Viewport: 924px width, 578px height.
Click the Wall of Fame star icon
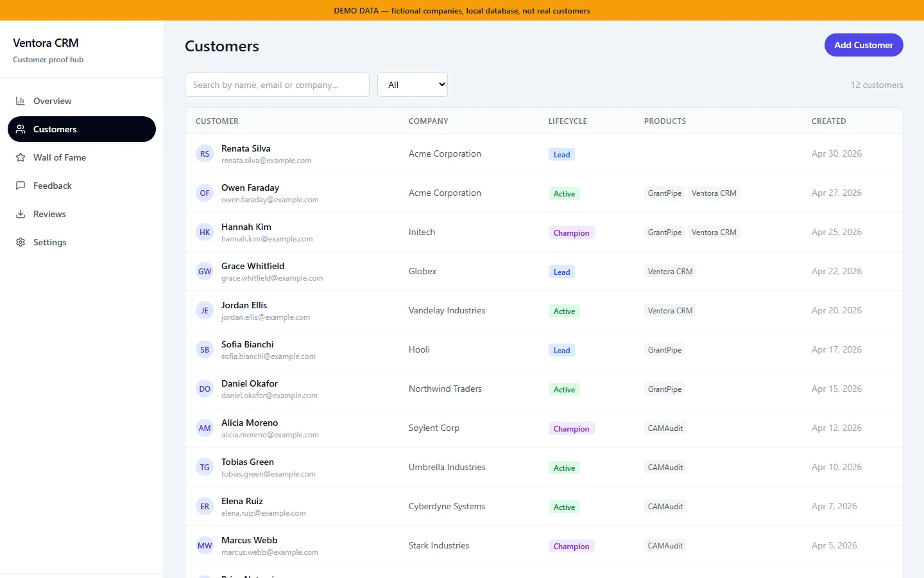pos(21,157)
